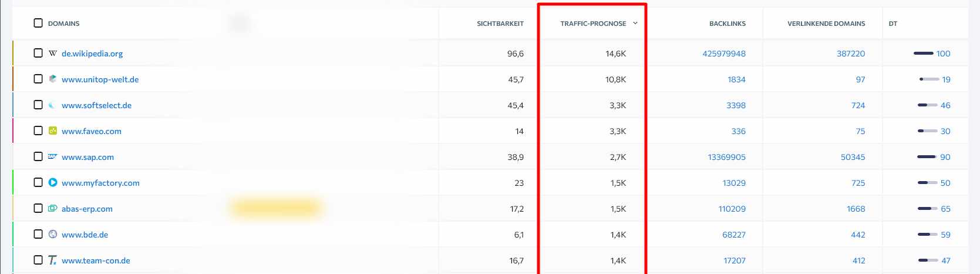Check the box for www.sap.com row
This screenshot has height=274, width=980.
pyautogui.click(x=38, y=156)
